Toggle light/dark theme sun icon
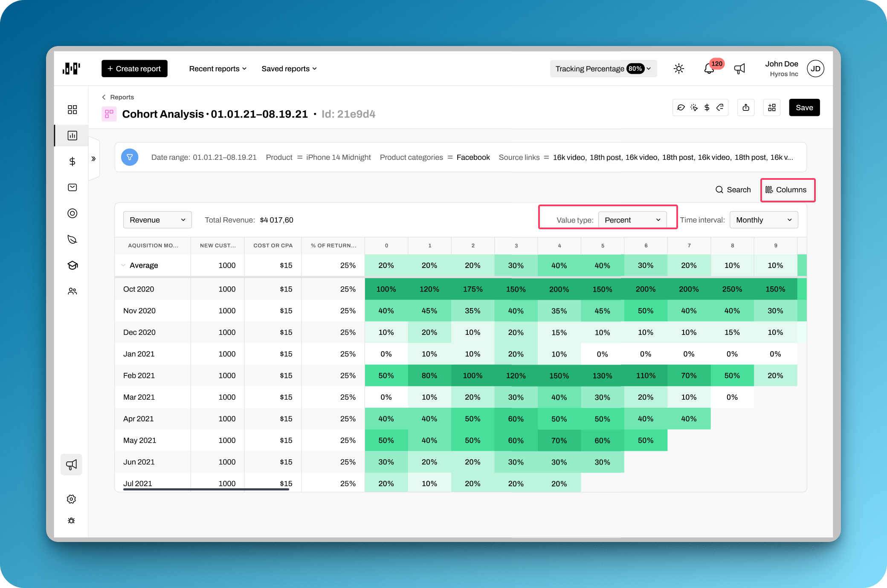This screenshot has width=887, height=588. click(x=679, y=69)
